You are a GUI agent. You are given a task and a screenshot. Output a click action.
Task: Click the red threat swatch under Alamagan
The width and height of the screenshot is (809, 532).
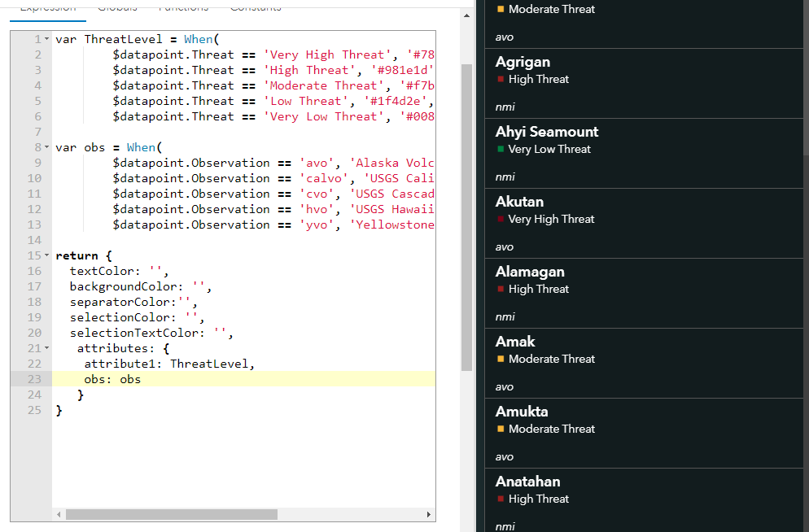coord(501,289)
